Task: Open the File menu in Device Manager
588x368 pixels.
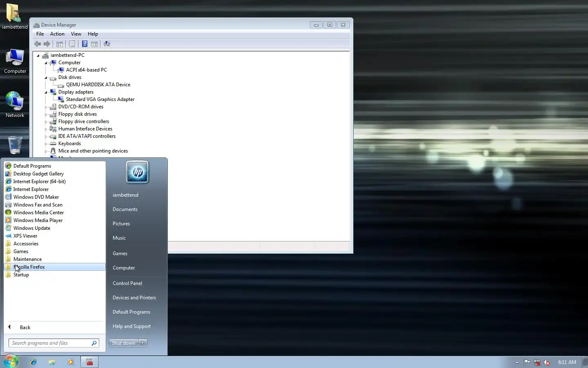Action: (40, 34)
